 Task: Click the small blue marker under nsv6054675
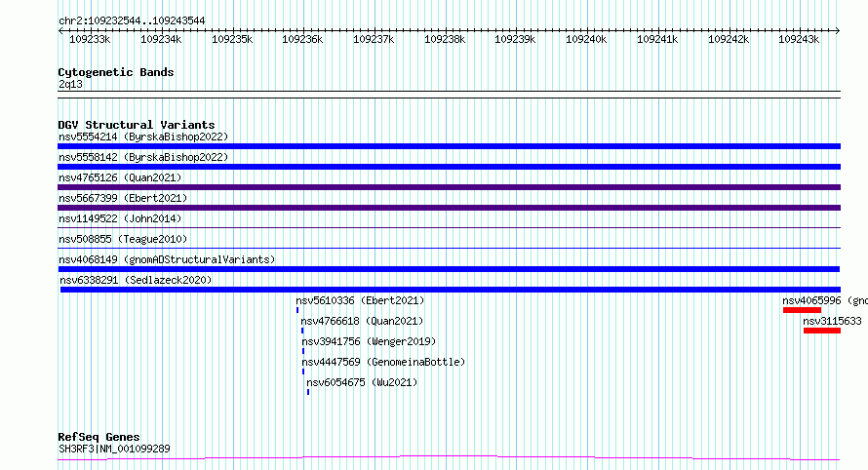[x=308, y=392]
